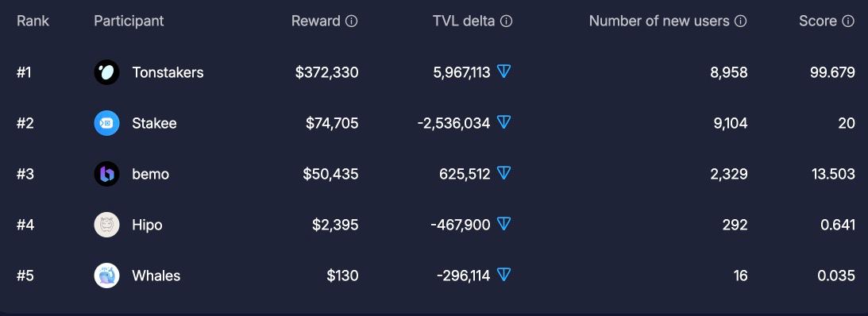This screenshot has width=868, height=316.
Task: Click the TON symbol beside 625,512
Action: pos(503,173)
